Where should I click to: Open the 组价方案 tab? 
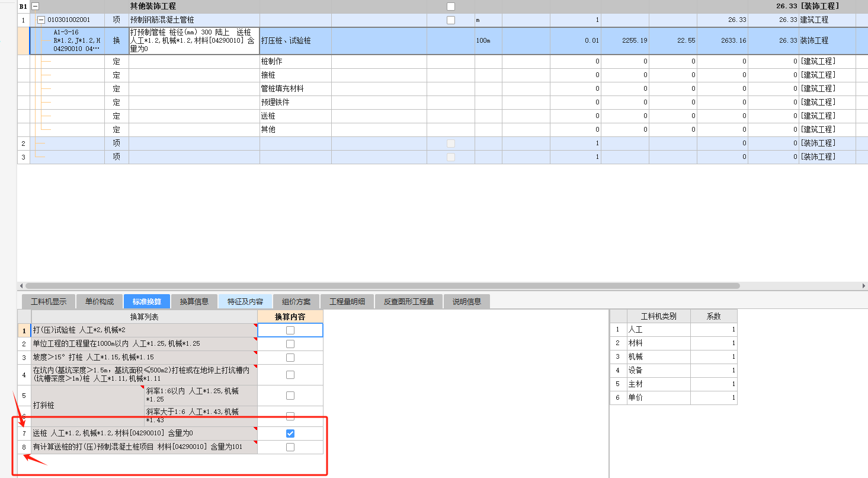point(296,301)
